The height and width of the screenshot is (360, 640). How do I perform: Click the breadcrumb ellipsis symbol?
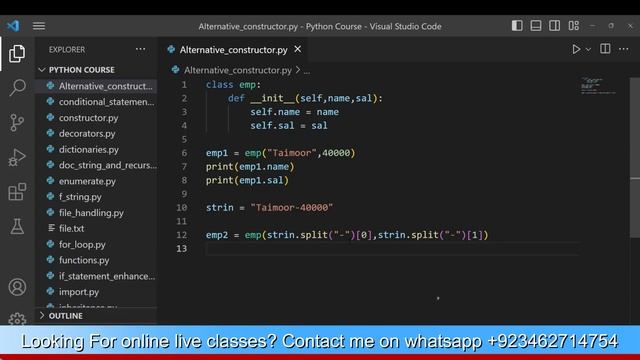(307, 71)
